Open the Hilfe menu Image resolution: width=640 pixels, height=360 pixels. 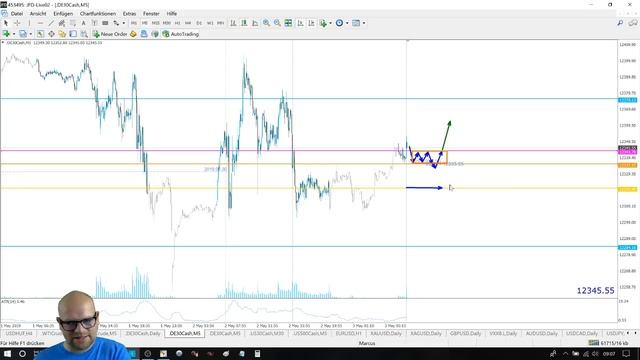click(x=172, y=13)
